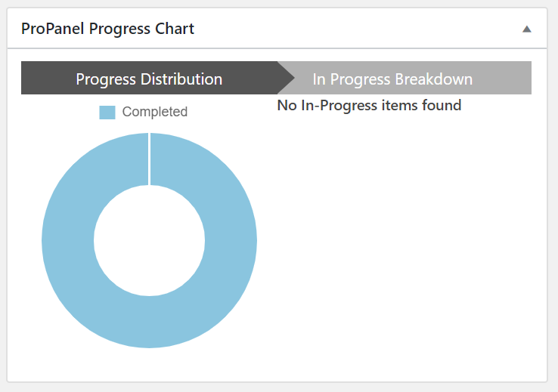Click the word Breakdown in the gray tab
This screenshot has width=558, height=392.
click(x=434, y=79)
